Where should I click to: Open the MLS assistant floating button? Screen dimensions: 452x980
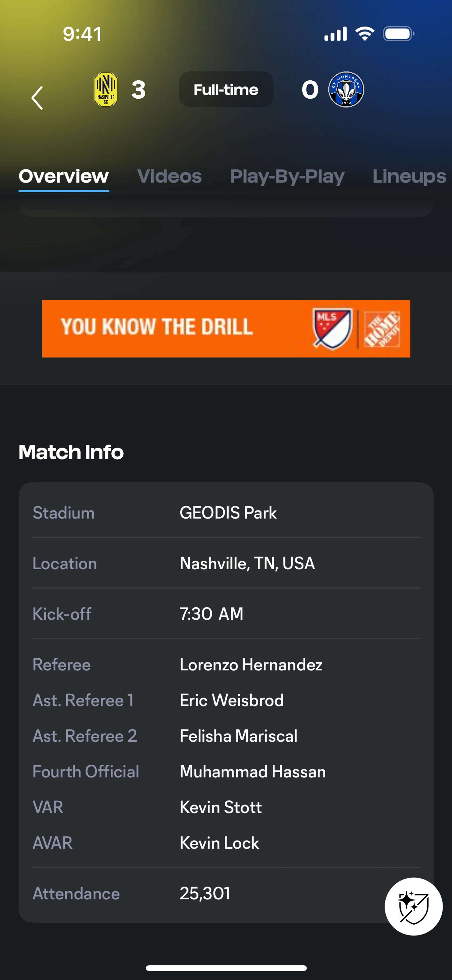click(413, 906)
